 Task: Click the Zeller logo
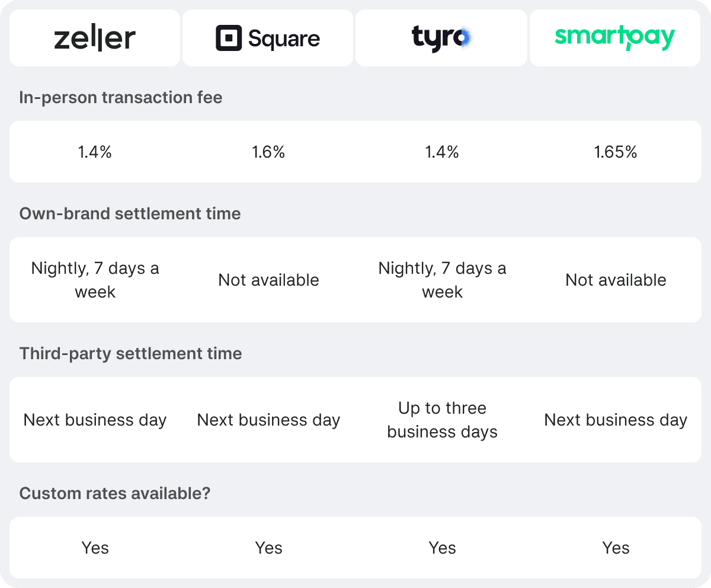click(x=95, y=39)
